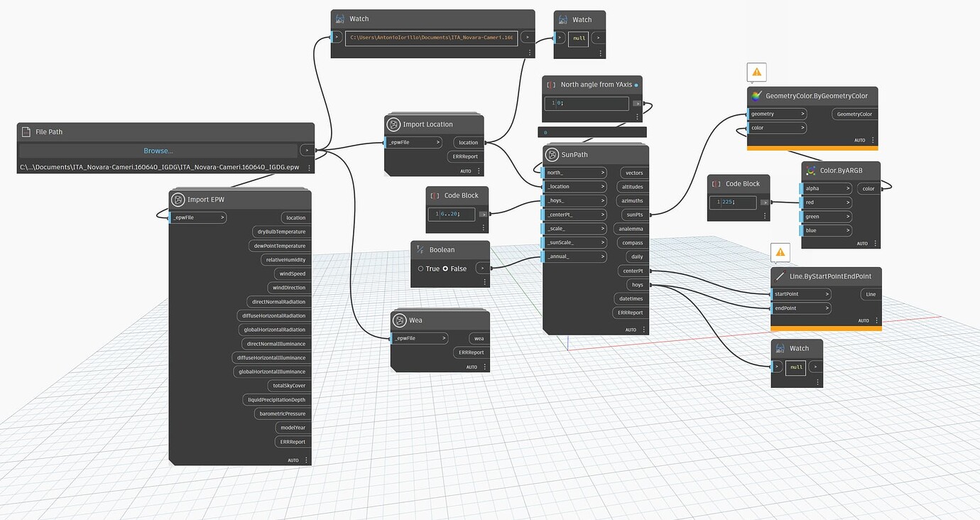980x520 pixels.
Task: Click the Boolean node true/false icon
Action: coord(419,249)
